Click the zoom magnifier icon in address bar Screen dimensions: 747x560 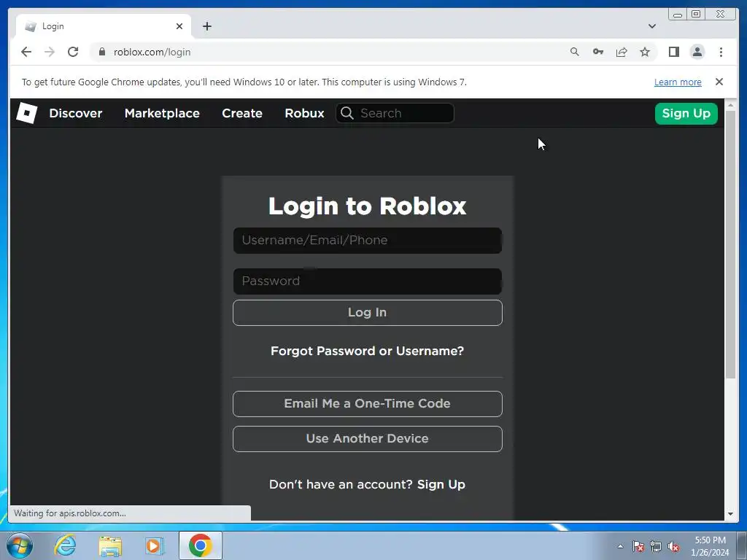click(x=575, y=52)
